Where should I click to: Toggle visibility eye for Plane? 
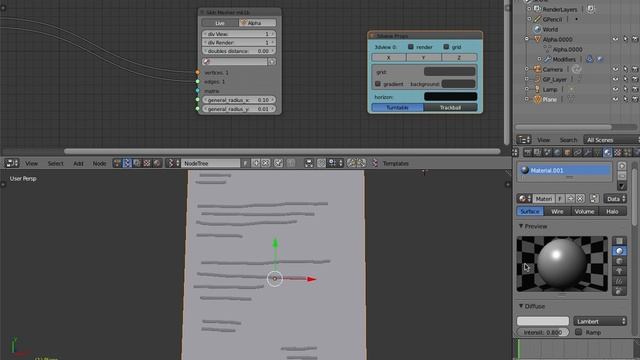615,99
